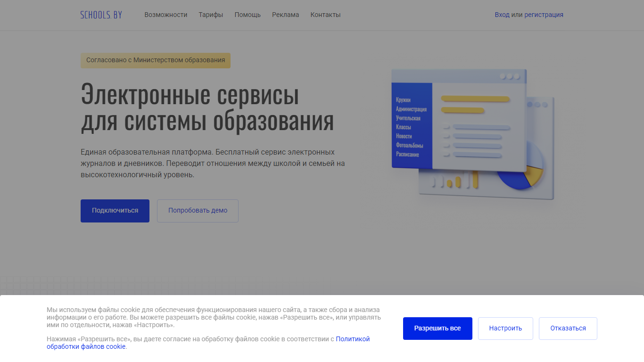Accept cookies with Разрешить все
This screenshot has height=362, width=644.
click(438, 329)
